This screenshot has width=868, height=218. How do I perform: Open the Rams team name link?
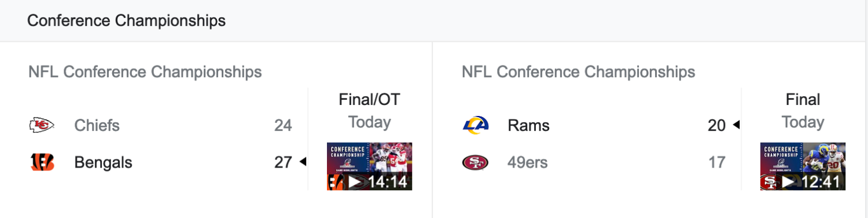528,125
